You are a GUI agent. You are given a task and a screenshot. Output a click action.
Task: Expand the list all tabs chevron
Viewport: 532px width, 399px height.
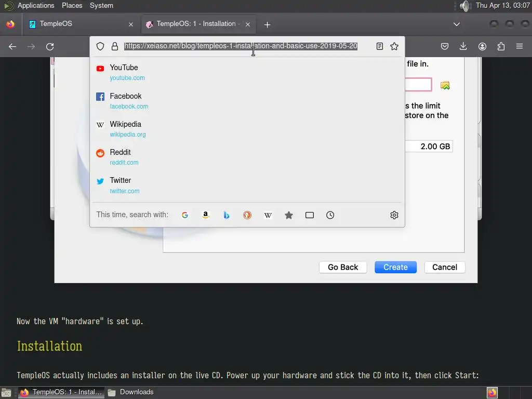[x=457, y=24]
